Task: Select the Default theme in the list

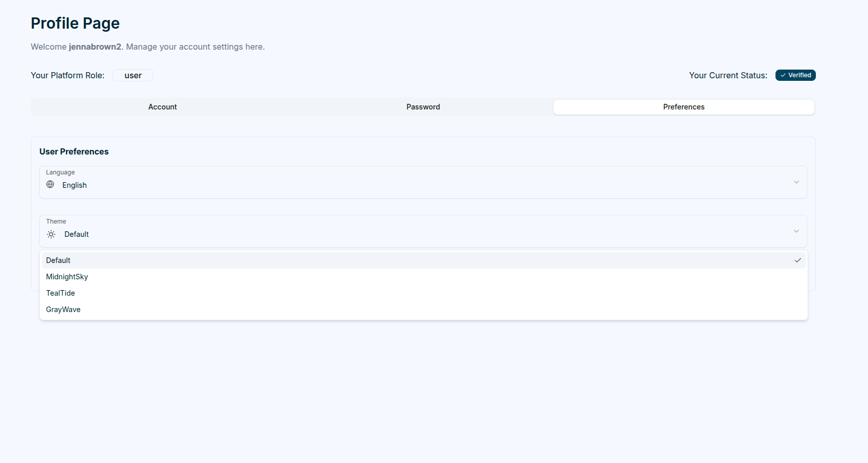Action: tap(58, 260)
